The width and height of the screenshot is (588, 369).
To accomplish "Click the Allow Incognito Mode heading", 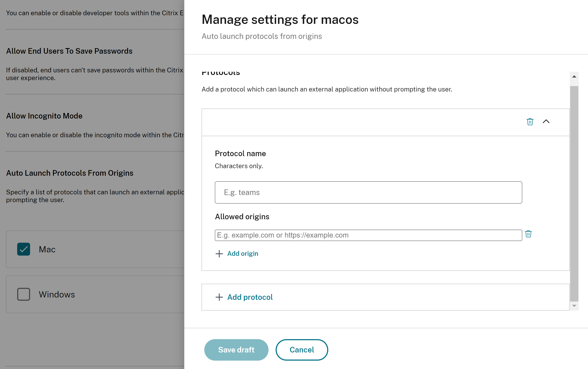I will click(x=44, y=116).
